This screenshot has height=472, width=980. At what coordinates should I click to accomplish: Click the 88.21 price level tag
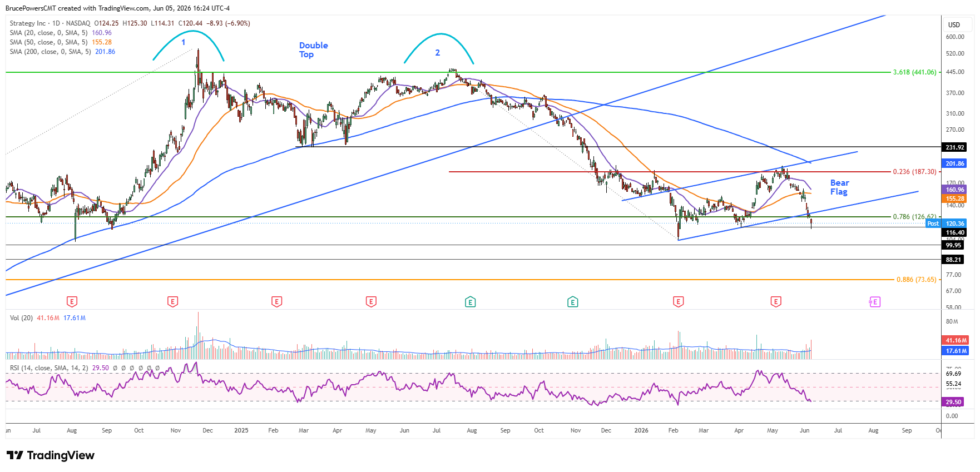pyautogui.click(x=953, y=260)
